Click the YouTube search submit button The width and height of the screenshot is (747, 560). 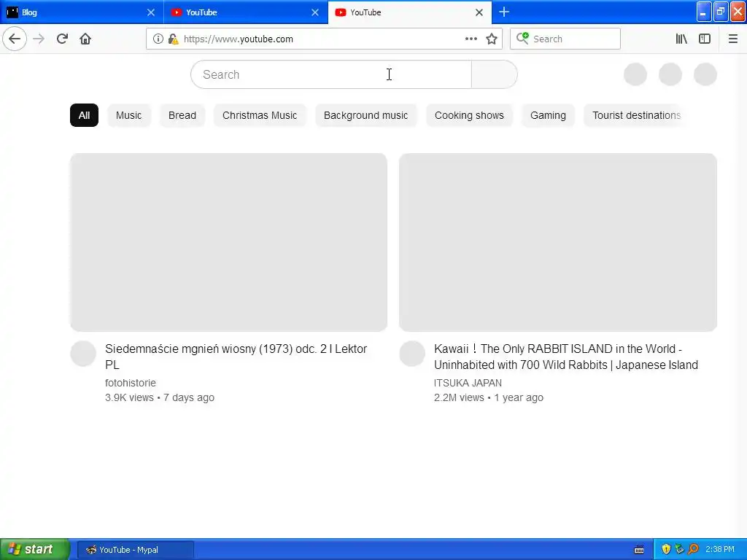coord(494,74)
